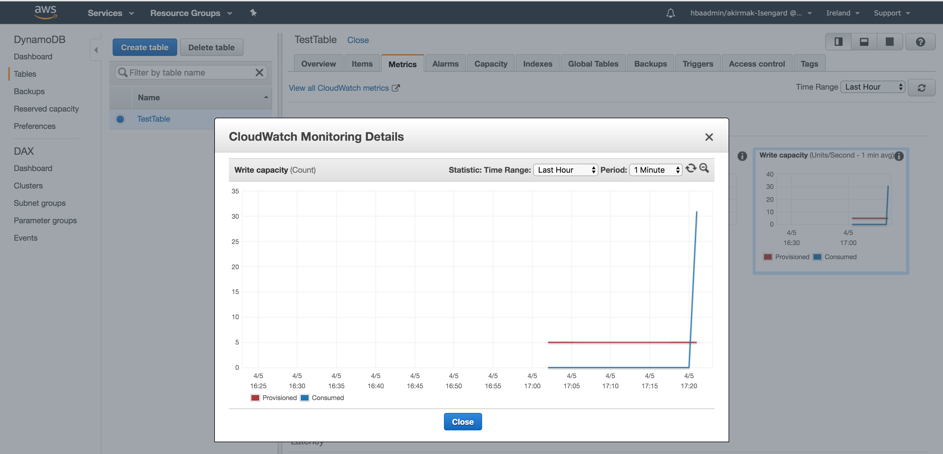Open the DAX Dashboard sidebar link

33,168
